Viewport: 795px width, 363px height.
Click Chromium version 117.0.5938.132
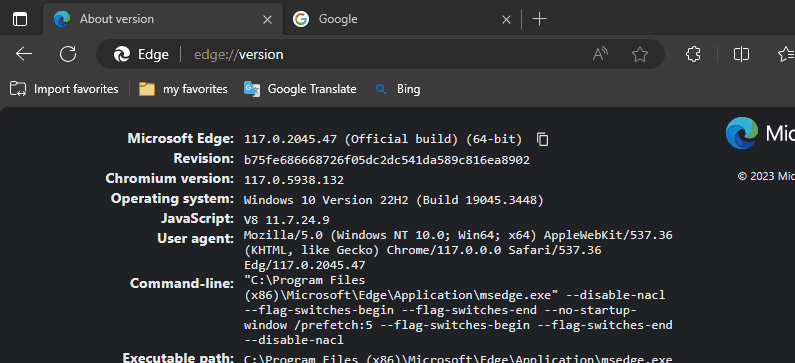[294, 180]
